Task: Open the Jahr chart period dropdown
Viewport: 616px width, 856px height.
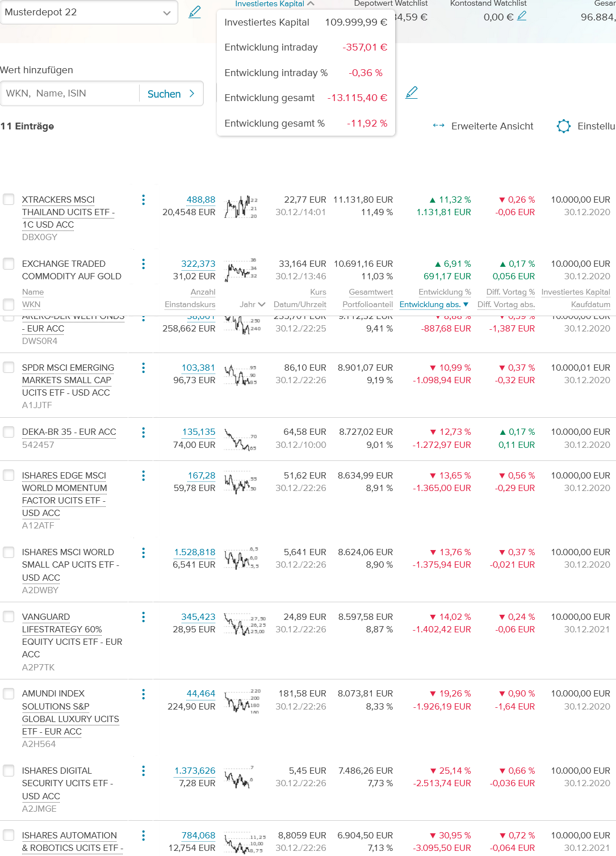Action: tap(252, 304)
